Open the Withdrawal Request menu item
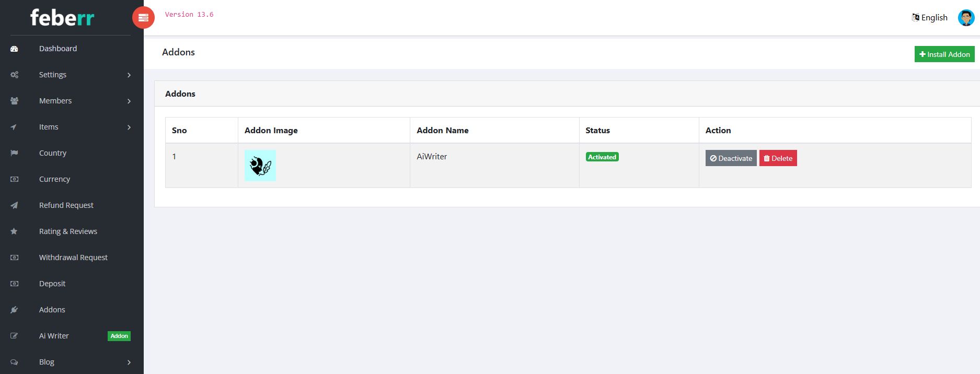The image size is (980, 374). coord(73,258)
